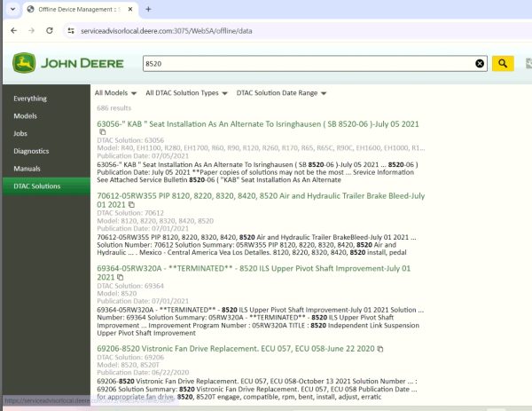This screenshot has width=532, height=411.
Task: Copy link icon for solution 70612
Action: point(131,204)
